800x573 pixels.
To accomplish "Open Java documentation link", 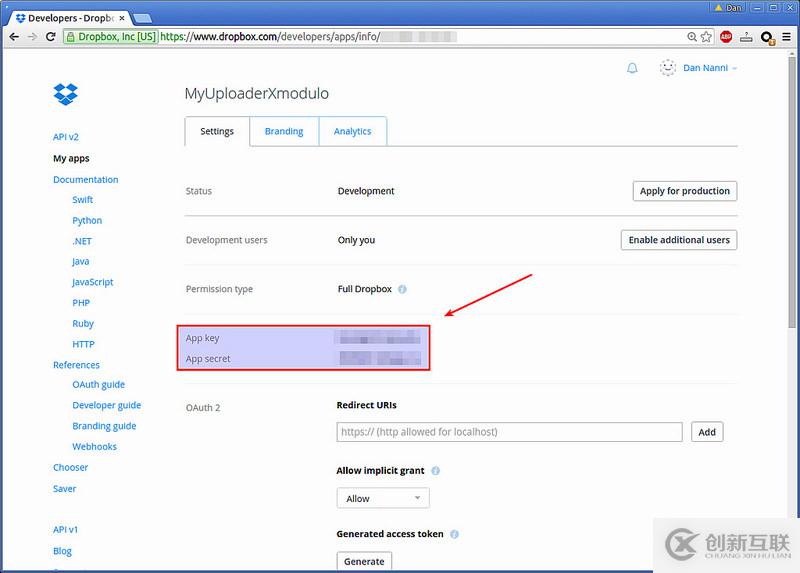I will point(81,261).
